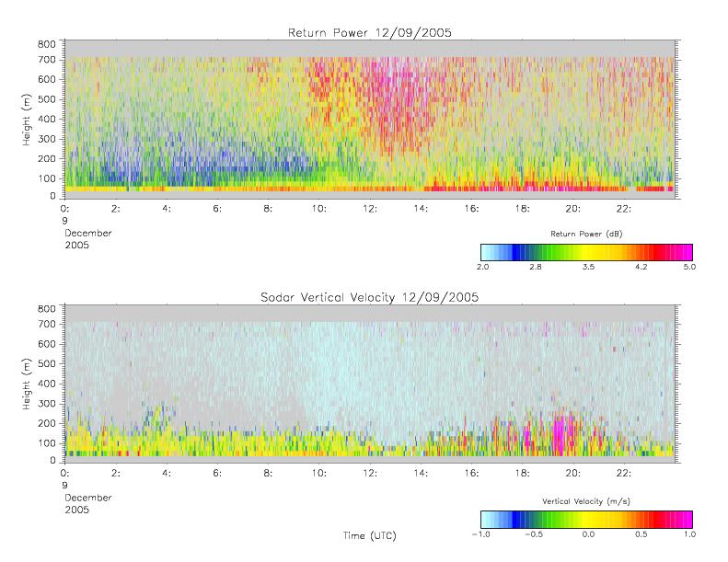Click the 'Sodar Vertical Velocity 12/09/2005' title

pyautogui.click(x=370, y=297)
